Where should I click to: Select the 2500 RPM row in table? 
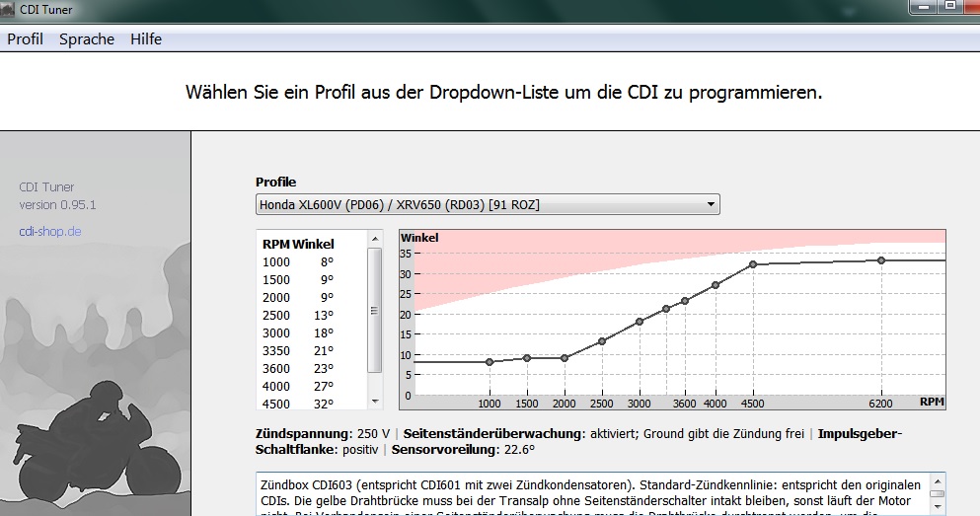(x=298, y=315)
